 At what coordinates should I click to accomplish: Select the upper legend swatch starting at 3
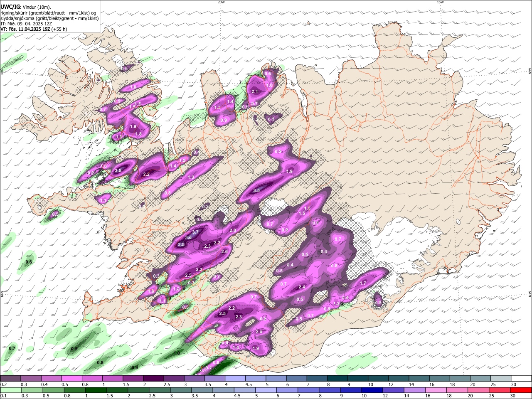click(x=194, y=378)
